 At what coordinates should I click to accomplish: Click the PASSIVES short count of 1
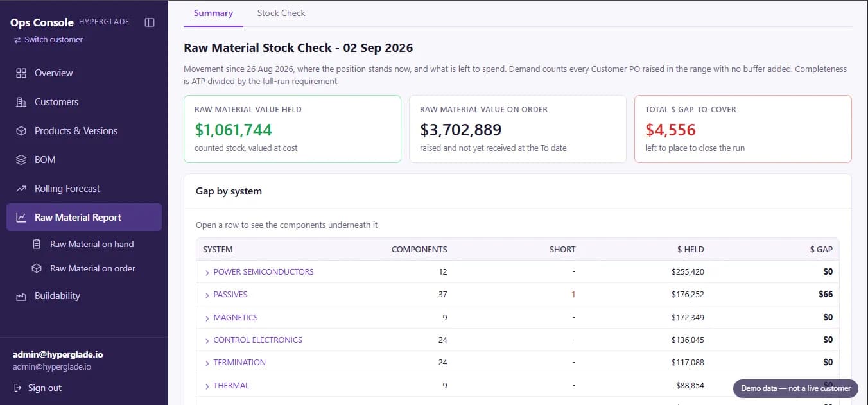coord(573,295)
